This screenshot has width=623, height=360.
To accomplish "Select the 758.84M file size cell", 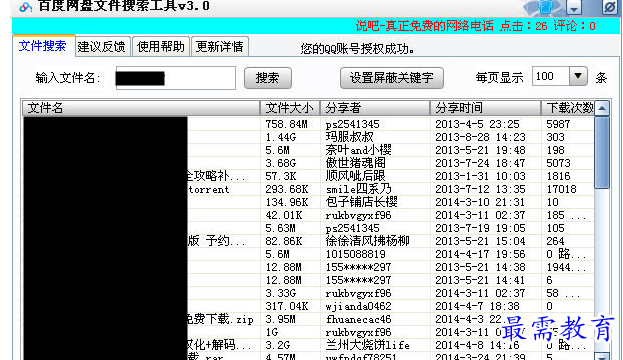I will click(286, 124).
